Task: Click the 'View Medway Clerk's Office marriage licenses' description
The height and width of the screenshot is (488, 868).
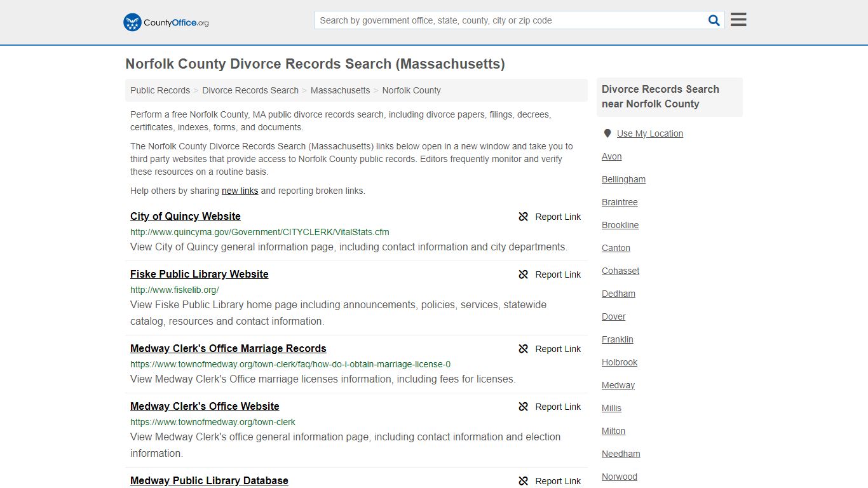Action: pos(323,379)
